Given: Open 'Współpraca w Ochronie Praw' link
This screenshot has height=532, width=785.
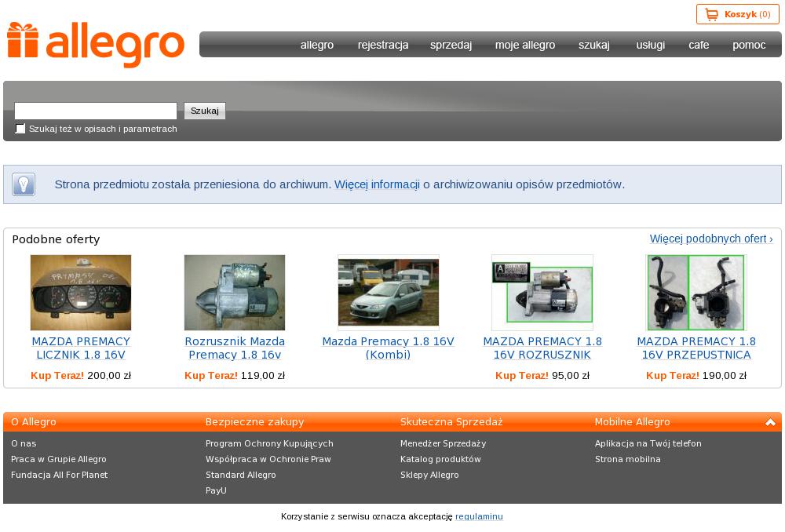Looking at the screenshot, I should coord(268,459).
